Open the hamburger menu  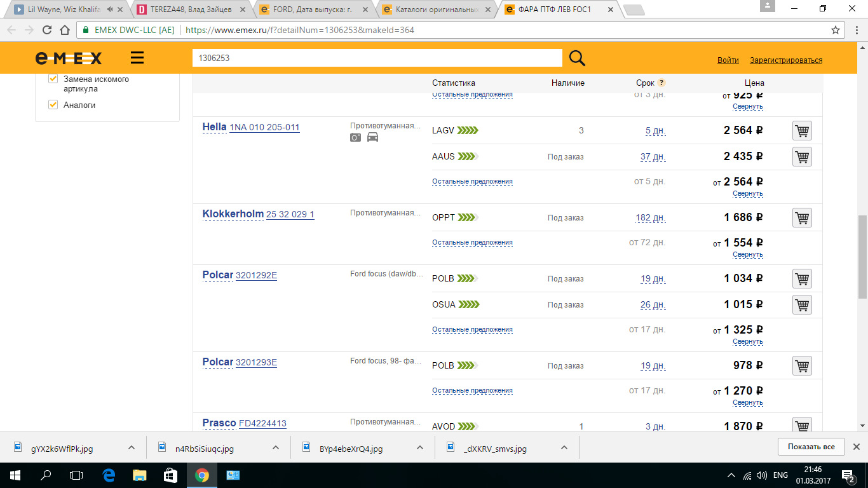(137, 58)
